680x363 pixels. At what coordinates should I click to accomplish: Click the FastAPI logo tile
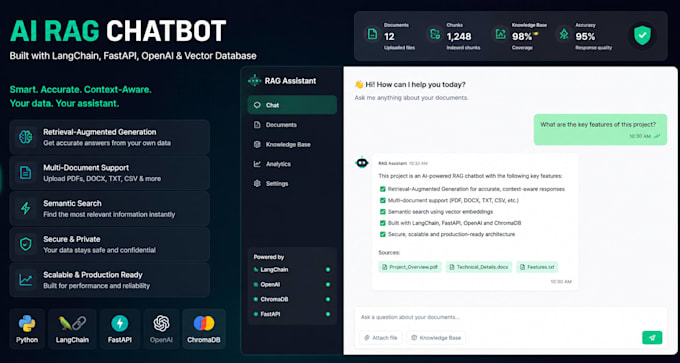coord(120,329)
